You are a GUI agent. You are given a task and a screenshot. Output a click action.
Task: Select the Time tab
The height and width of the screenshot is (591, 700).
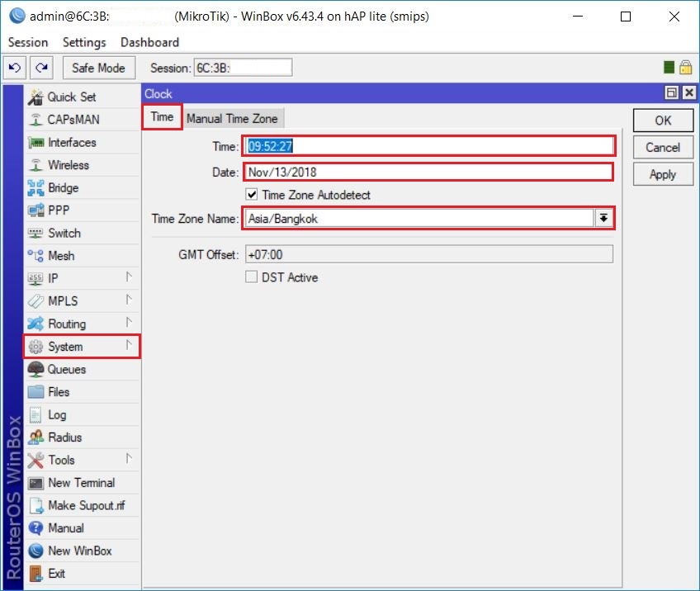click(x=162, y=117)
